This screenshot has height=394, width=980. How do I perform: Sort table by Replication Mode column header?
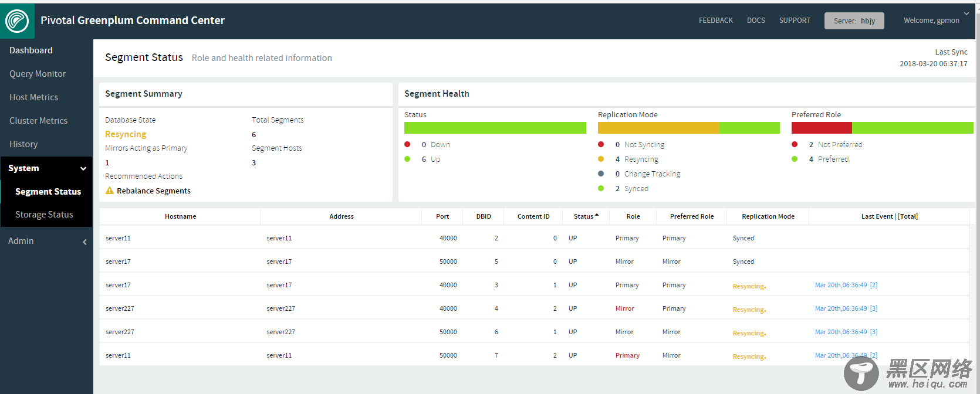pos(768,216)
